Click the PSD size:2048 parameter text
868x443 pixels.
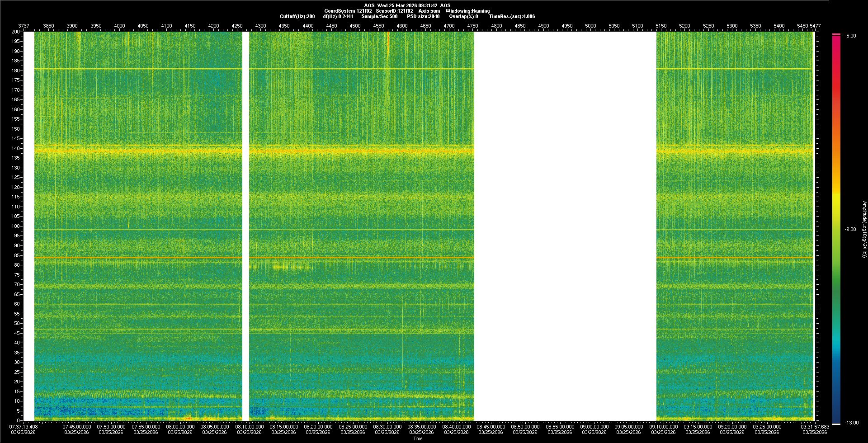pos(423,16)
